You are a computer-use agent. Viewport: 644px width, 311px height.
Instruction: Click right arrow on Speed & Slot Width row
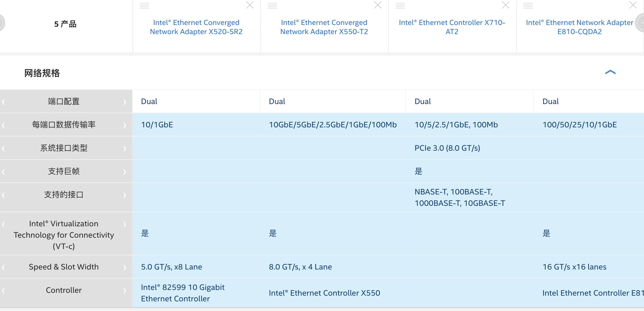(x=125, y=267)
